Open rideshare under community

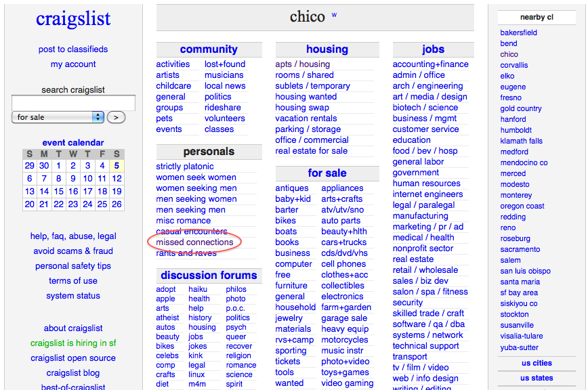(223, 108)
